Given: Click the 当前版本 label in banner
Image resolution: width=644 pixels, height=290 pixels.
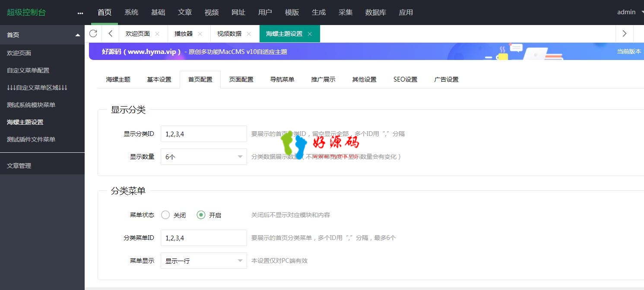Looking at the screenshot, I should click(629, 51).
